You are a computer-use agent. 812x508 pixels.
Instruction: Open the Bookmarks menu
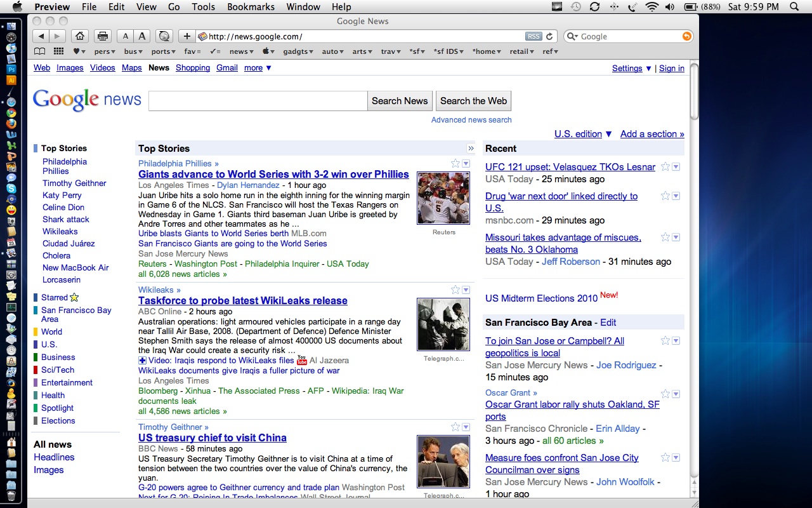(252, 7)
